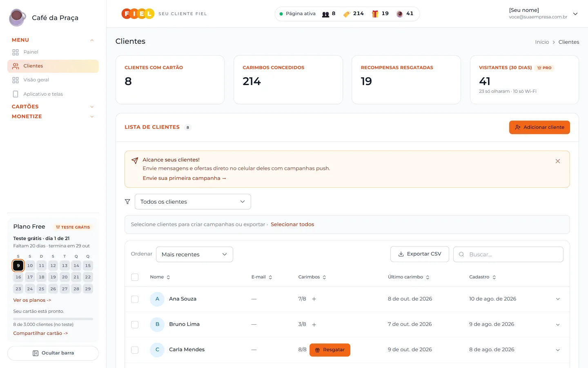
Task: Click the Exportar CSV button
Action: tap(420, 254)
